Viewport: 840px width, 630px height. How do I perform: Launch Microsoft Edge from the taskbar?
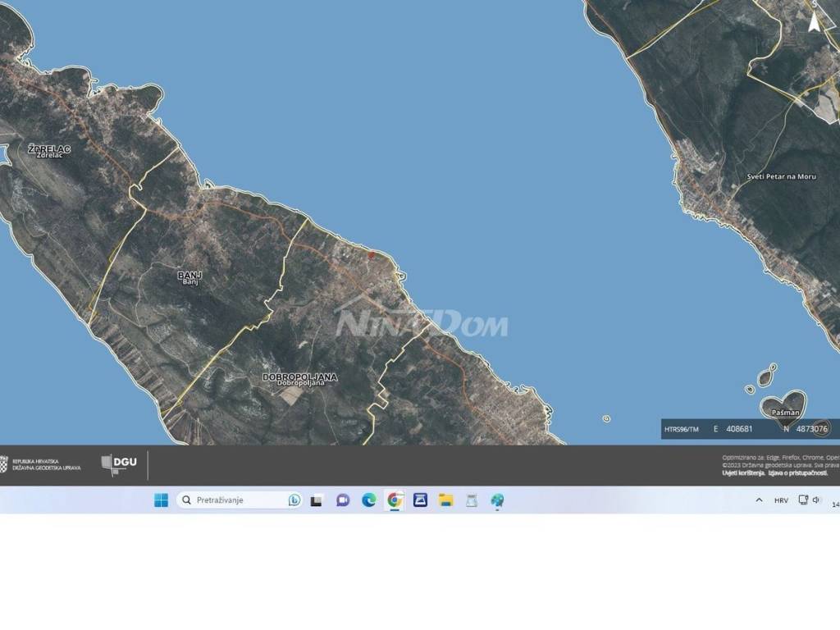(x=368, y=500)
